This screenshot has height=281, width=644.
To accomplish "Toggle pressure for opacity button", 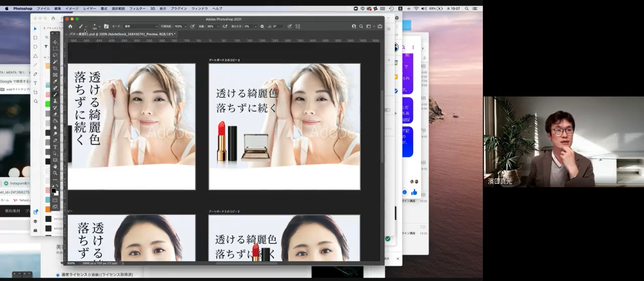I will tap(193, 26).
